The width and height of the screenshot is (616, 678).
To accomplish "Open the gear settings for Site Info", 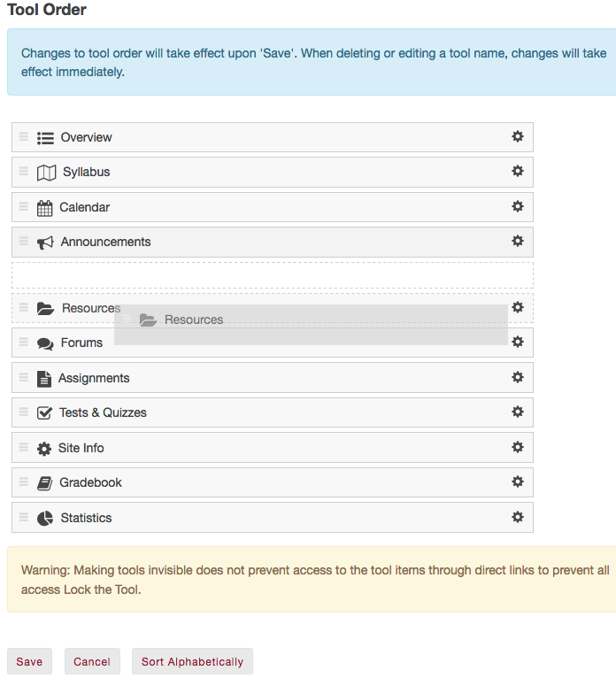I will (518, 447).
